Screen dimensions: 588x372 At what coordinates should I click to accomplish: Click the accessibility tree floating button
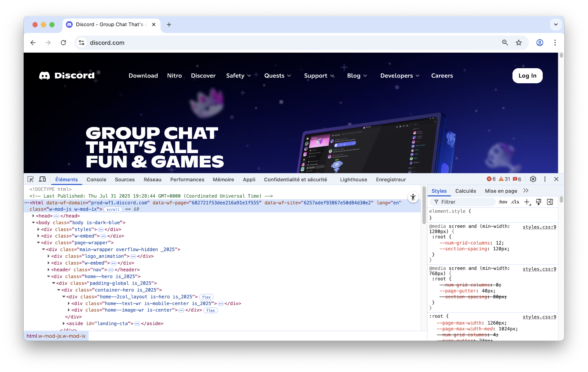pyautogui.click(x=413, y=197)
